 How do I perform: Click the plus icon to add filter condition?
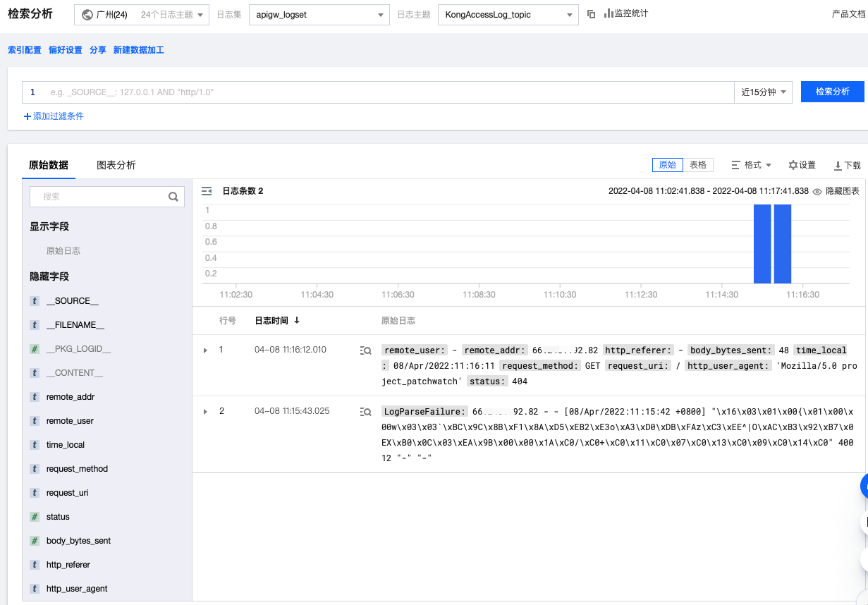(27, 116)
